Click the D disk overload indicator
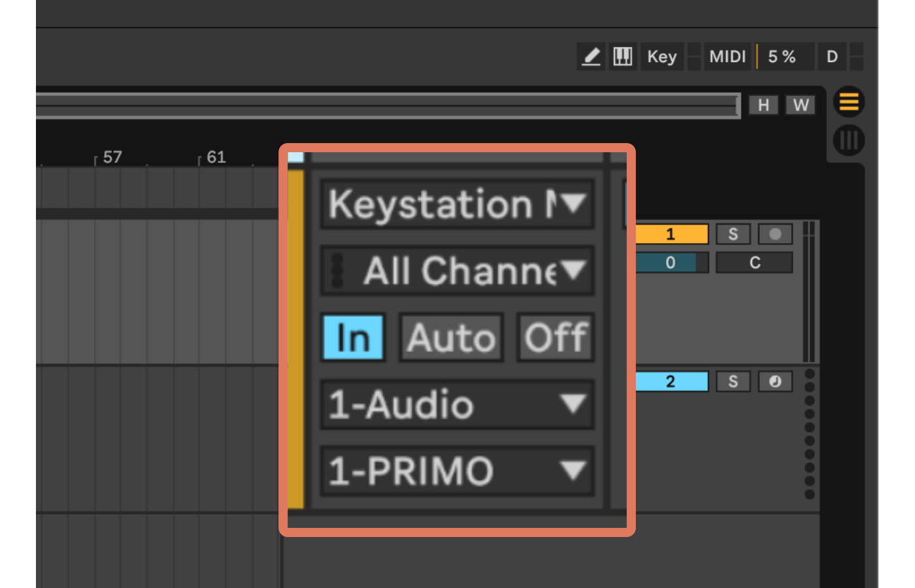This screenshot has width=915, height=588. point(832,57)
